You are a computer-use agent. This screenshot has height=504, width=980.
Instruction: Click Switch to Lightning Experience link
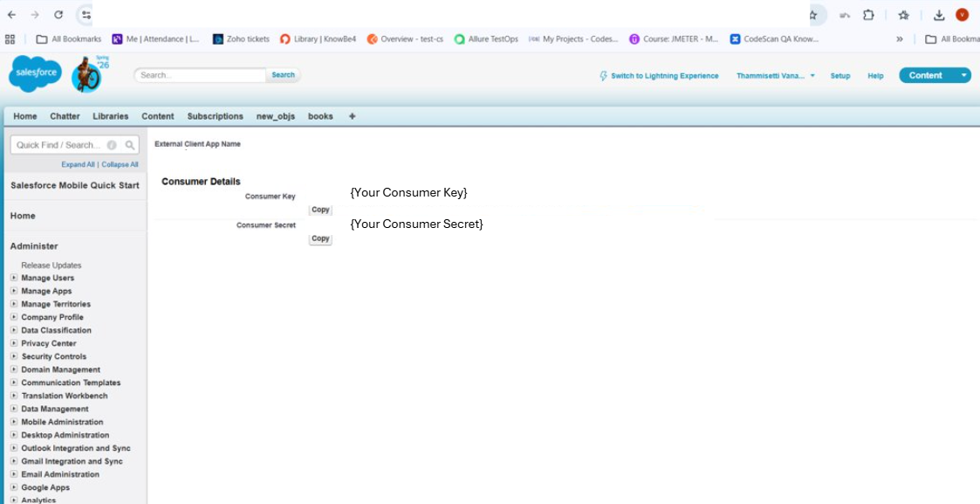tap(664, 76)
